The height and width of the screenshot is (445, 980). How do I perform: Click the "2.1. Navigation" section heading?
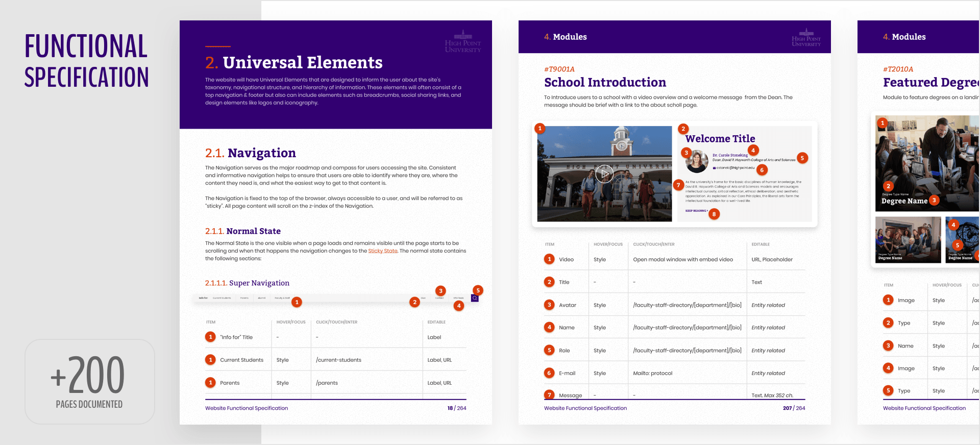[x=251, y=153]
